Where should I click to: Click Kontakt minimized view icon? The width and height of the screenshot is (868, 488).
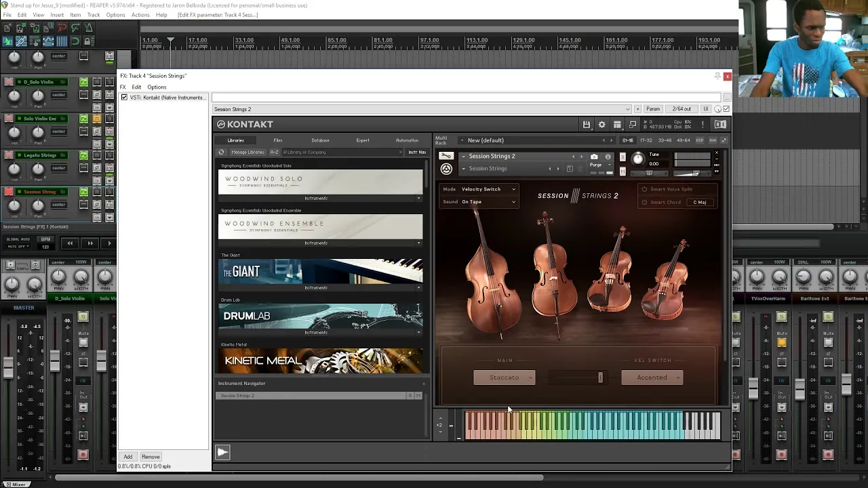click(633, 125)
